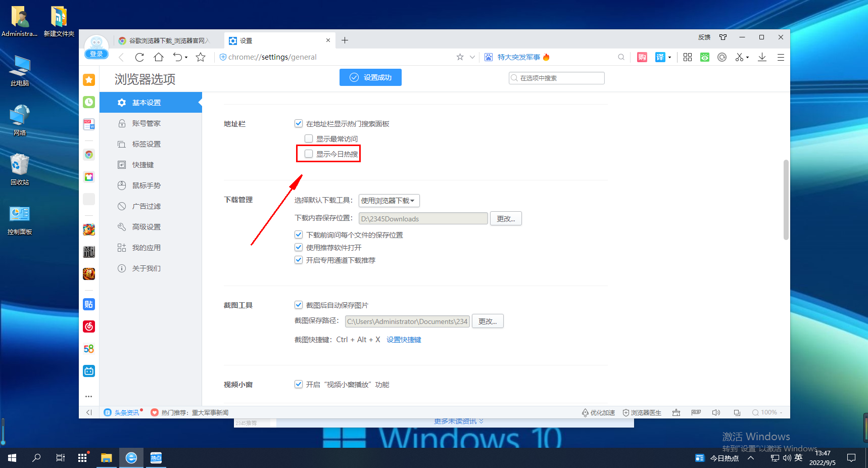Open 高级设置 settings section

click(x=151, y=227)
